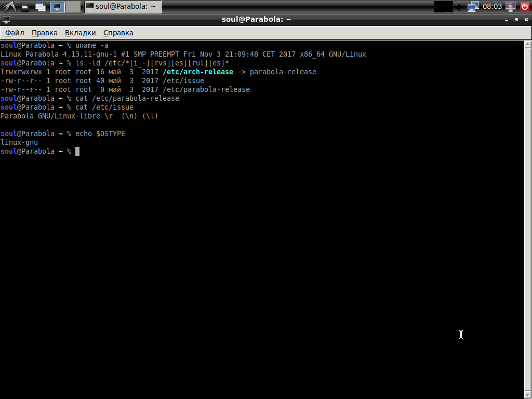Click the 'cat /etc/parabola-release' command

pyautogui.click(x=127, y=98)
